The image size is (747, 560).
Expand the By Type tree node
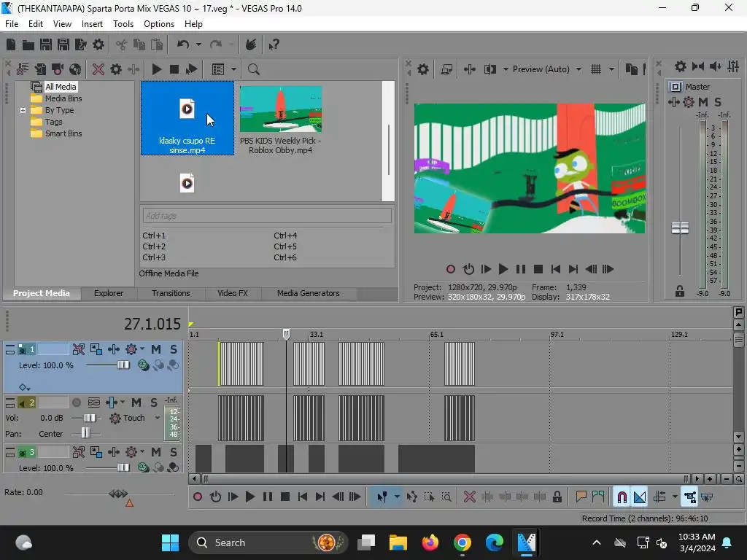(23, 111)
